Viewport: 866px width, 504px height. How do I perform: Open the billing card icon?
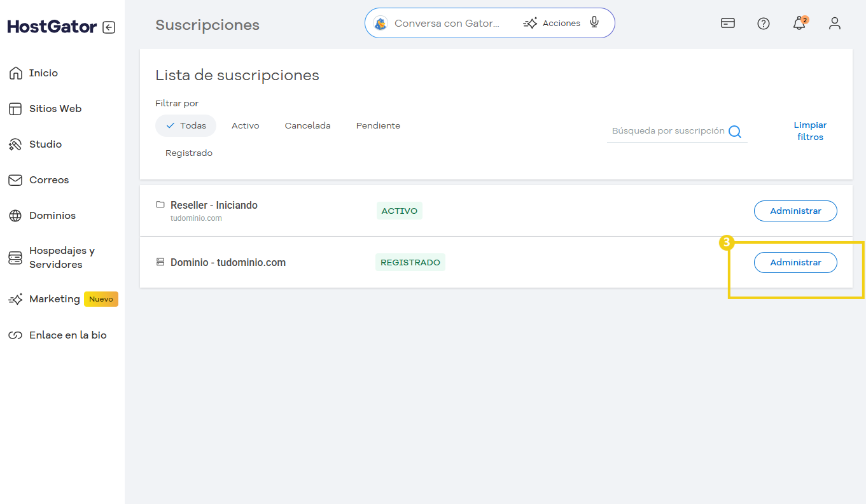[728, 24]
